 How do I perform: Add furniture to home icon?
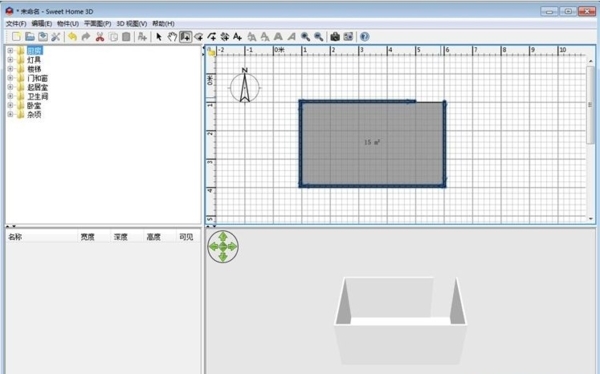pyautogui.click(x=142, y=37)
